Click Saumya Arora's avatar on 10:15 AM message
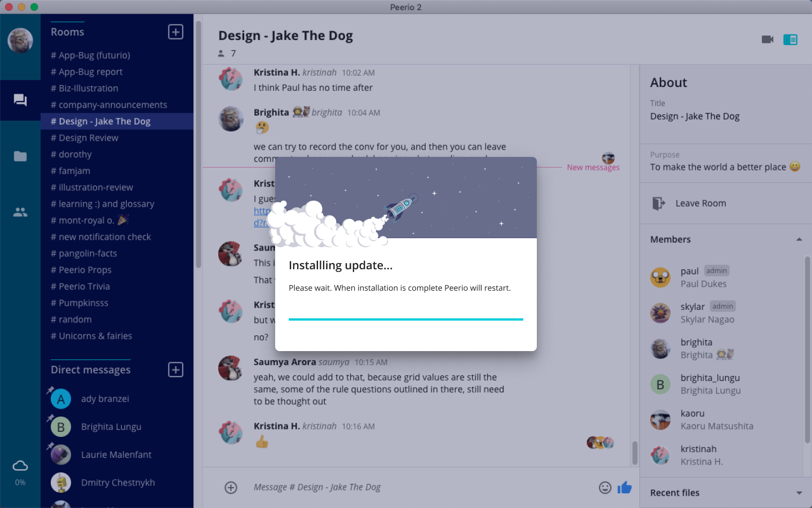 [x=231, y=368]
